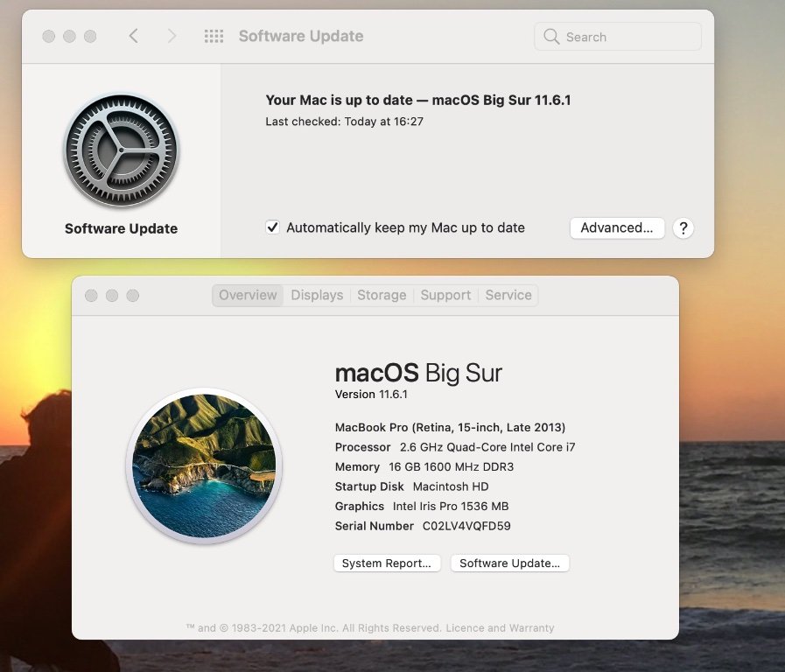Open the Show All preferences grid
This screenshot has width=785, height=672.
(x=214, y=36)
